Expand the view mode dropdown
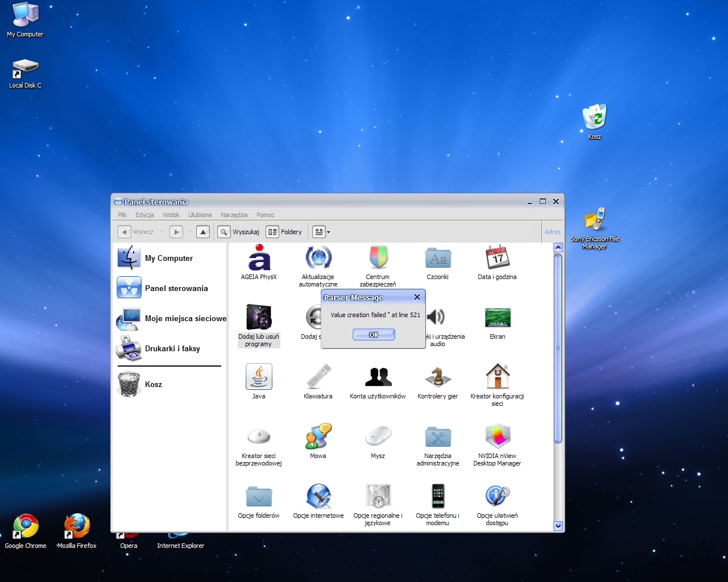The image size is (728, 582). 328,232
